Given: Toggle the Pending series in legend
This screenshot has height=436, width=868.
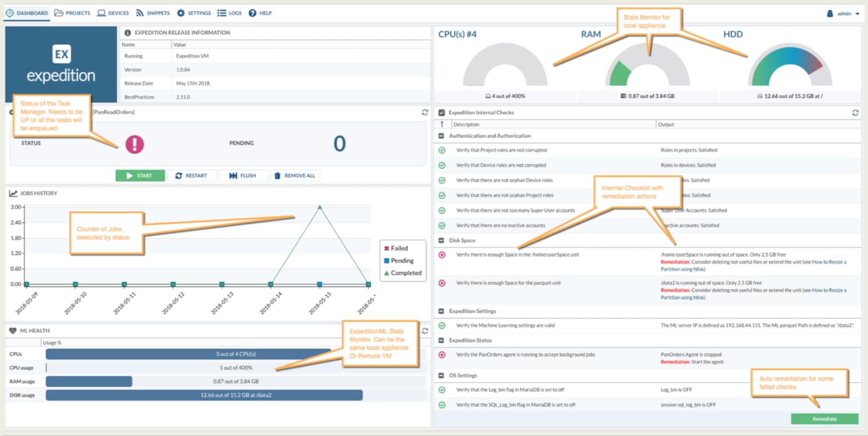Looking at the screenshot, I should [399, 261].
